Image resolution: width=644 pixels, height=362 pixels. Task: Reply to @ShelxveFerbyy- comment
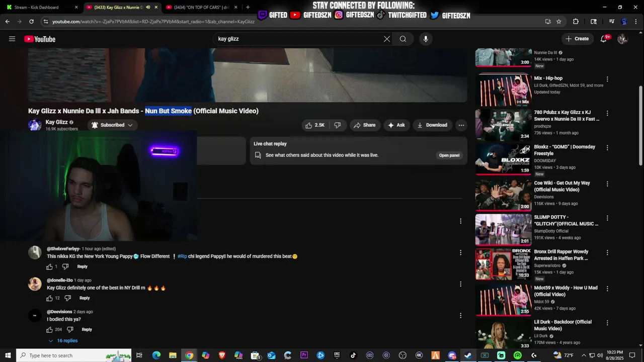tap(82, 266)
